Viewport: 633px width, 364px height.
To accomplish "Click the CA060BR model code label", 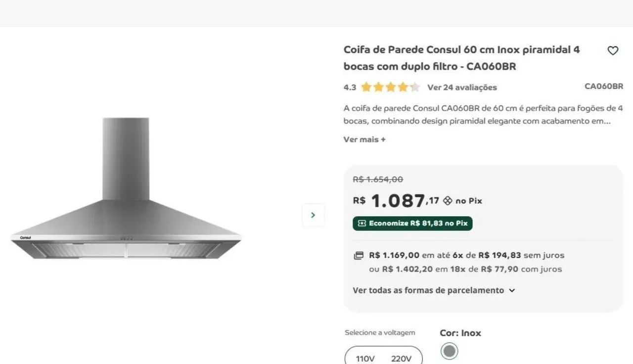I will (604, 86).
